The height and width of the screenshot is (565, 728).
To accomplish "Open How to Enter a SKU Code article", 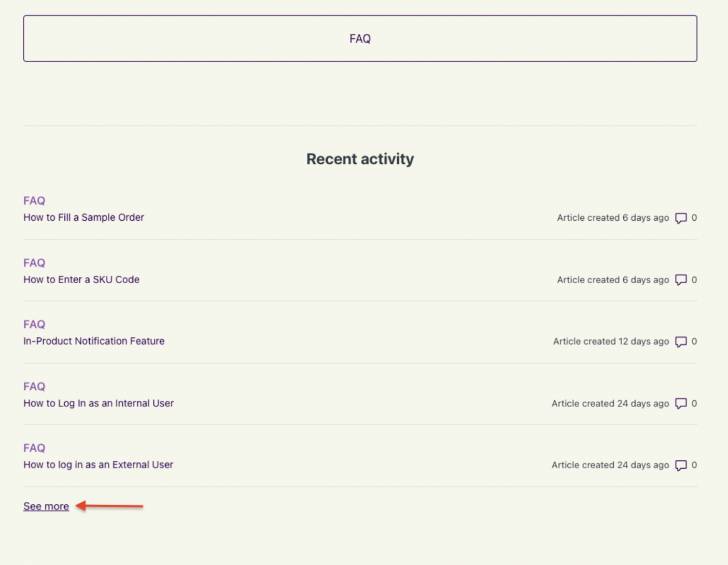I will [81, 279].
